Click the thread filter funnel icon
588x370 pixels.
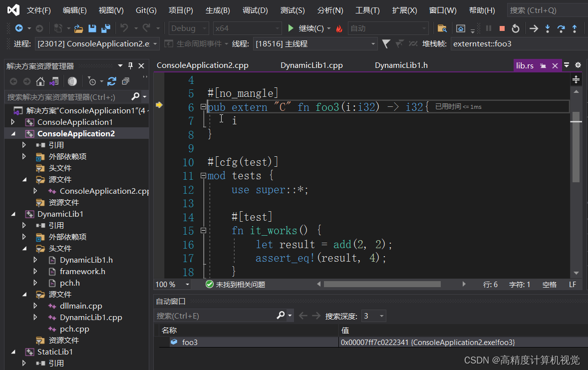point(386,44)
